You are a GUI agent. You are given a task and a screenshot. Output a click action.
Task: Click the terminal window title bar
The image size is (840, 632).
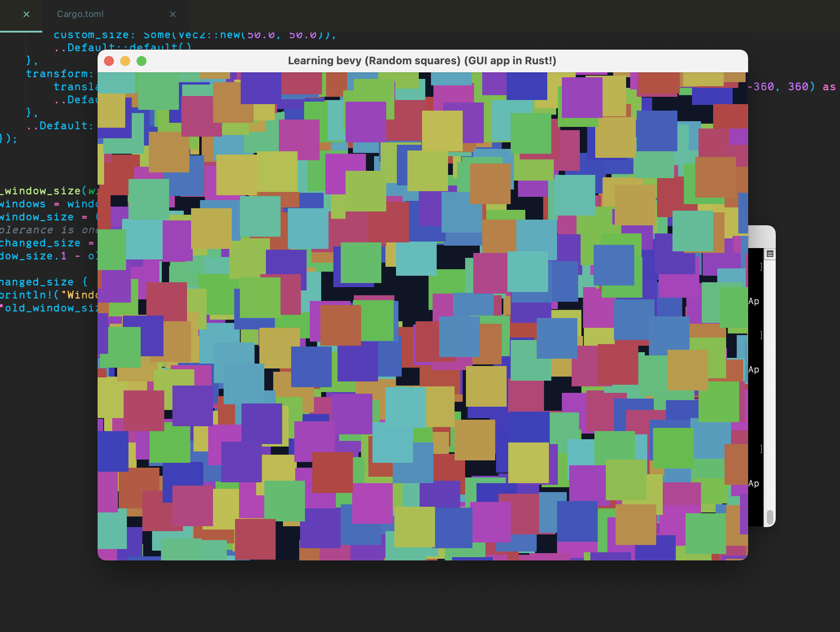pyautogui.click(x=762, y=236)
